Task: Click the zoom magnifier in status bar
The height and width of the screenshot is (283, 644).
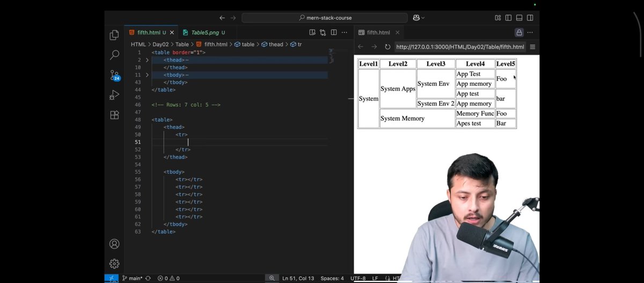Action: click(272, 278)
